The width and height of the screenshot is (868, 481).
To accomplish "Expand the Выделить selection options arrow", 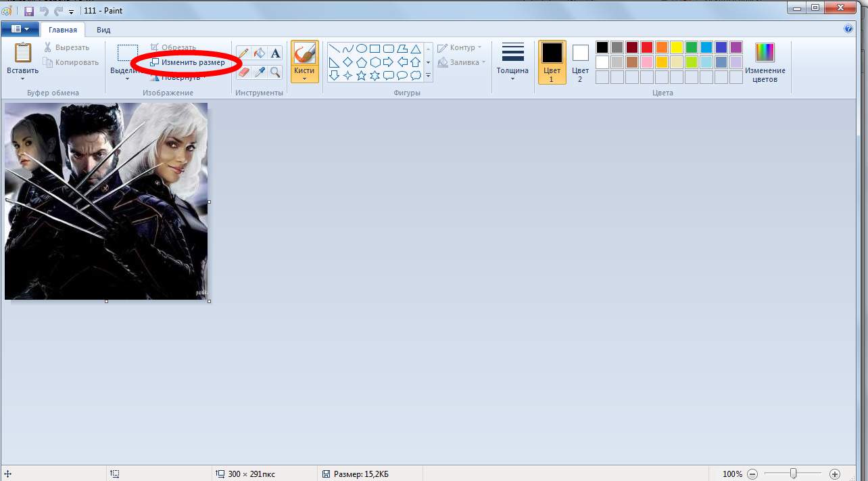I will click(127, 79).
